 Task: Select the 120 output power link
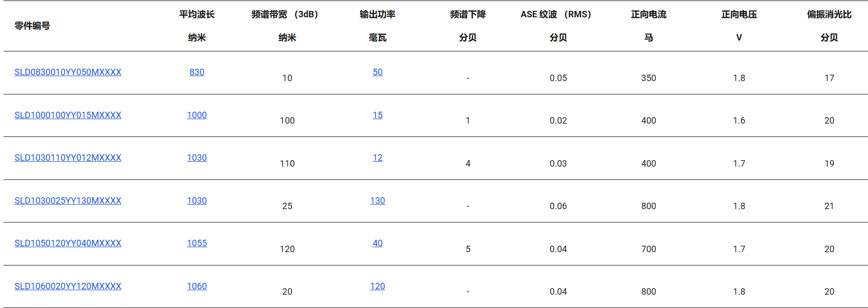tap(378, 286)
